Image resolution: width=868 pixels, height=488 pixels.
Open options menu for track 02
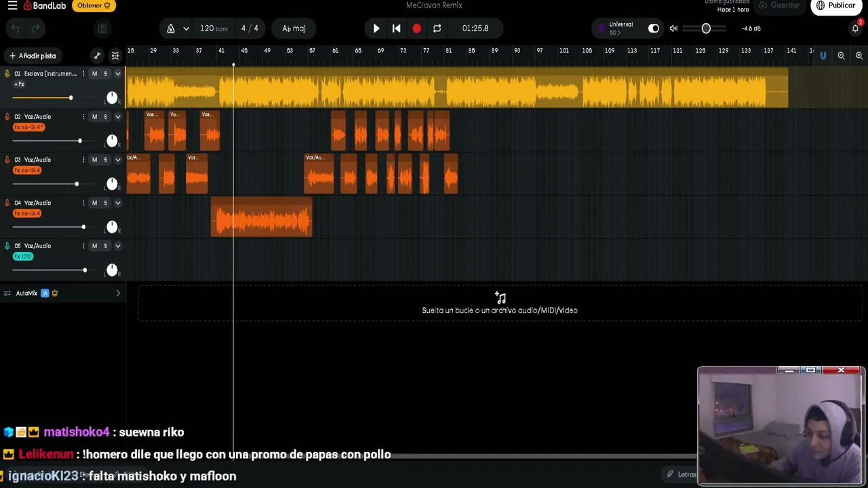pos(83,117)
